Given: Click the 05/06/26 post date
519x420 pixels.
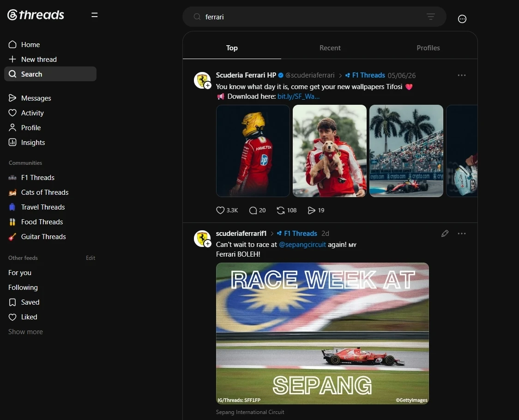Looking at the screenshot, I should (402, 75).
